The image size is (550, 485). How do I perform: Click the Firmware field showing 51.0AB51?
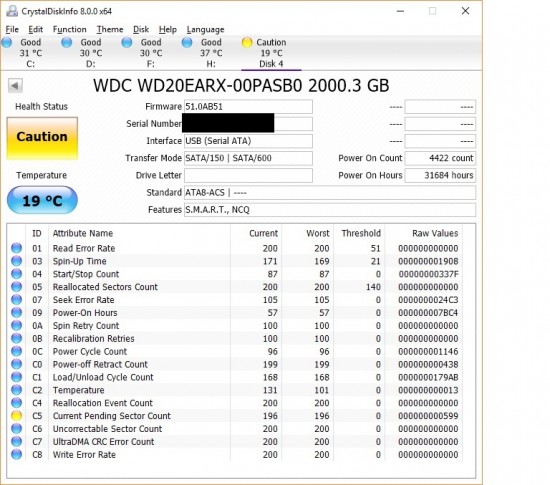click(248, 107)
